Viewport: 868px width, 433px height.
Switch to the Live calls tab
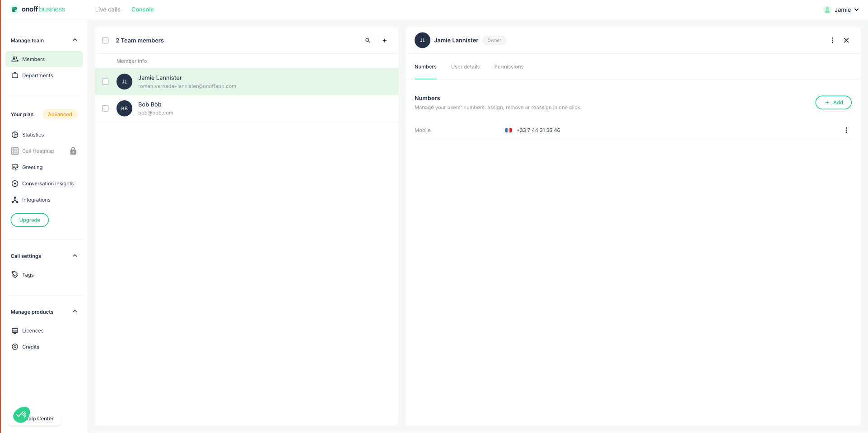(107, 9)
